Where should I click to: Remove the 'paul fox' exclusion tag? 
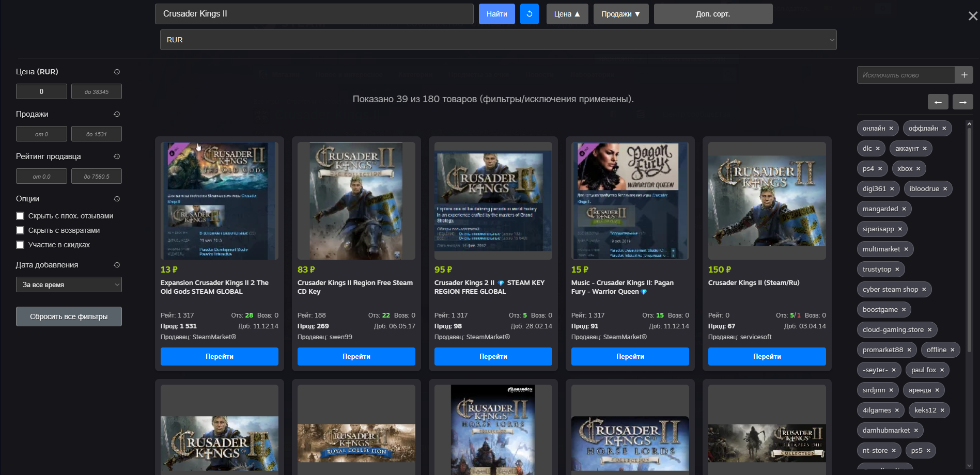point(942,370)
